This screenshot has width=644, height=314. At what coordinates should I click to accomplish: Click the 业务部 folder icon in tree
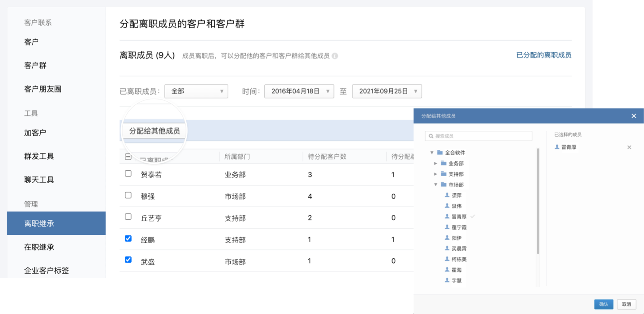tap(443, 163)
